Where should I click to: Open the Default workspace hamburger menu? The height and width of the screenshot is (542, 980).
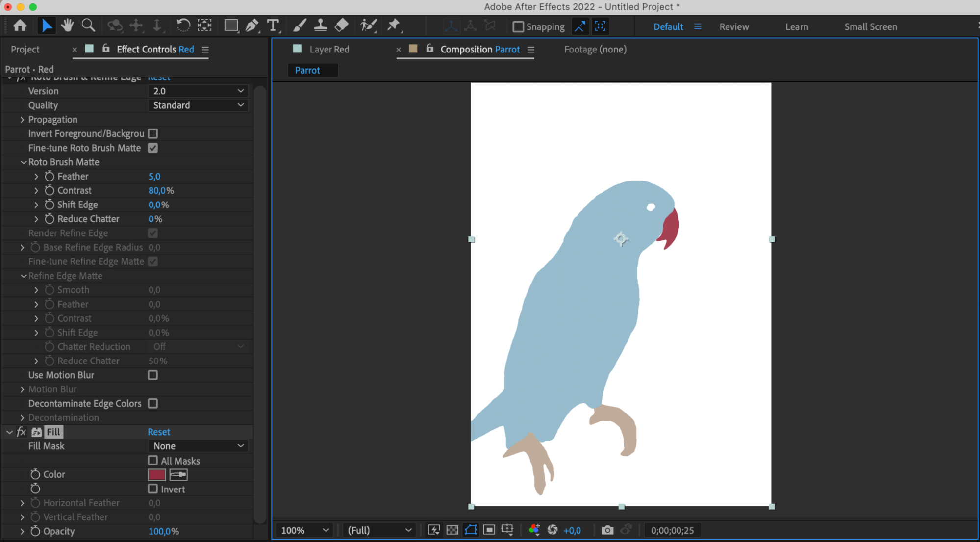698,26
